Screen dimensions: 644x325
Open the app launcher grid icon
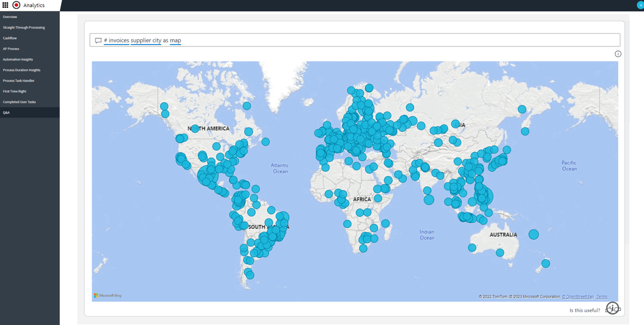tap(5, 5)
